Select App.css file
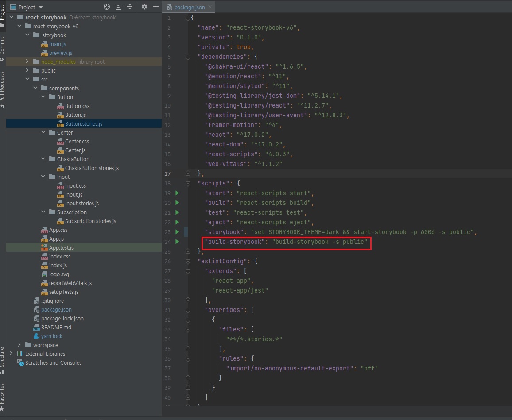Screen dimensions: 512x420 coord(54,230)
